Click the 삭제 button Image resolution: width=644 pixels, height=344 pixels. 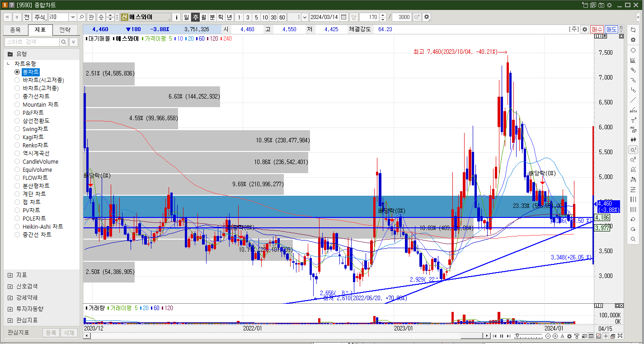(x=69, y=333)
